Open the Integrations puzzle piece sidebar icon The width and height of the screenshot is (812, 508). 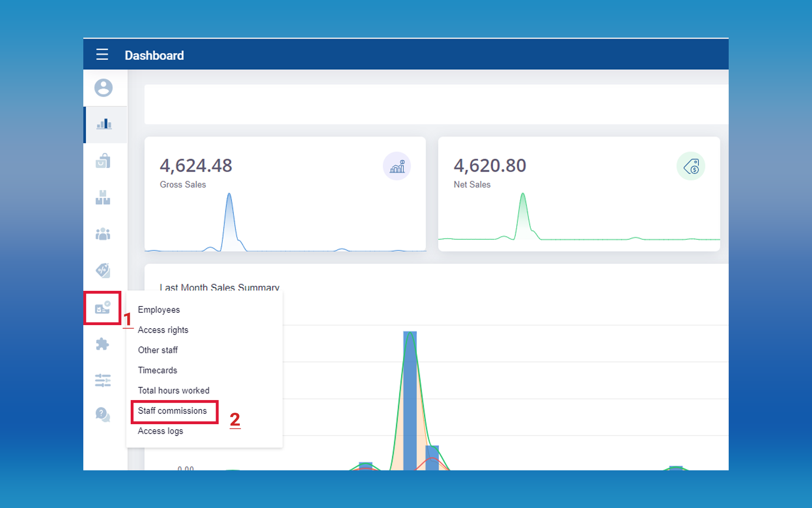click(x=102, y=344)
